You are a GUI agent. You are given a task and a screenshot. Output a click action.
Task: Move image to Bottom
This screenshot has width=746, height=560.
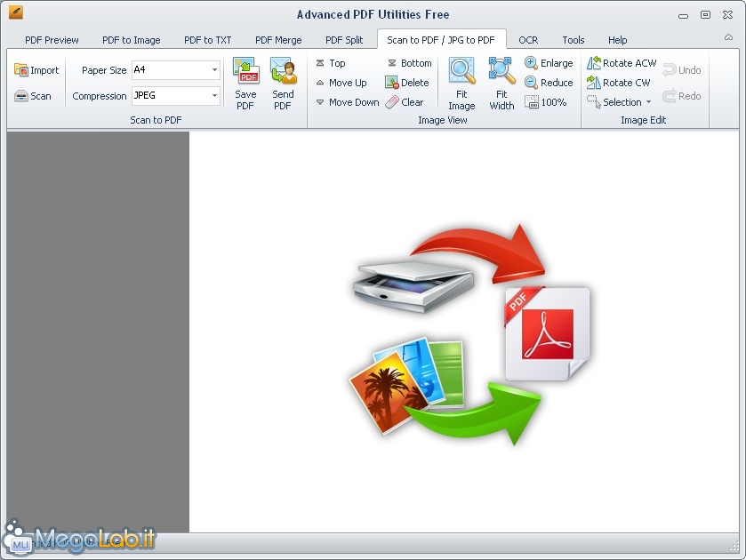[x=409, y=63]
